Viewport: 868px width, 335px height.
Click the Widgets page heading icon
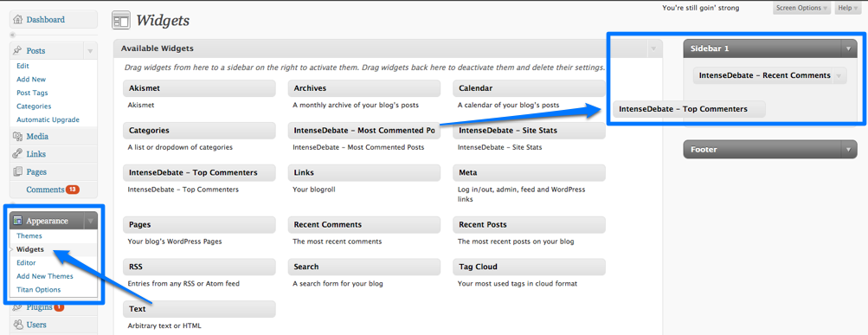click(120, 21)
